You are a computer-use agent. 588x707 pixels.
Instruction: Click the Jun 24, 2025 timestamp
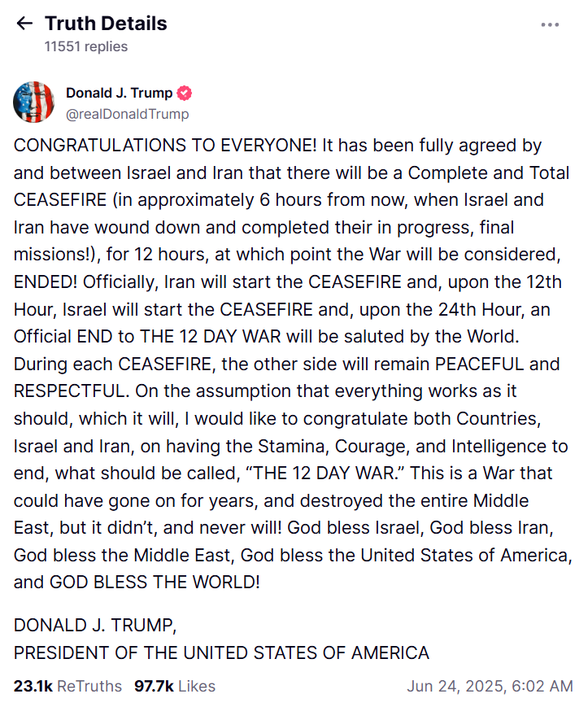coord(490,686)
